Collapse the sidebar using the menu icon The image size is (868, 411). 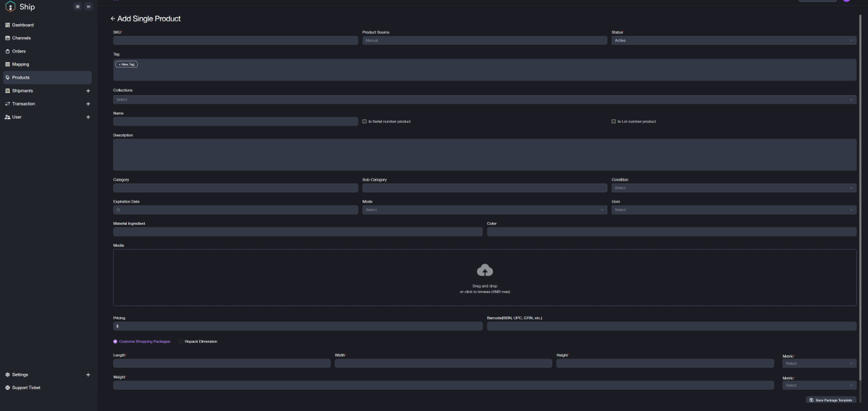click(x=88, y=7)
